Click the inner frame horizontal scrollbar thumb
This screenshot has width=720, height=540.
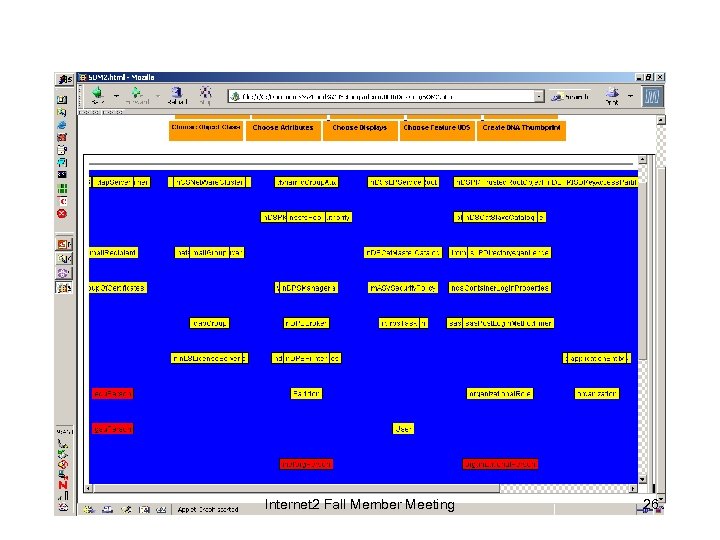[296, 489]
